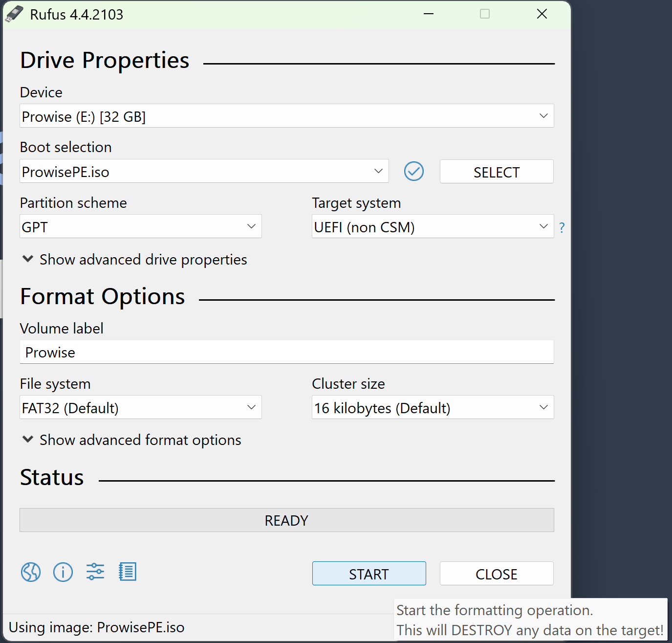Show the log icon

coord(128,572)
